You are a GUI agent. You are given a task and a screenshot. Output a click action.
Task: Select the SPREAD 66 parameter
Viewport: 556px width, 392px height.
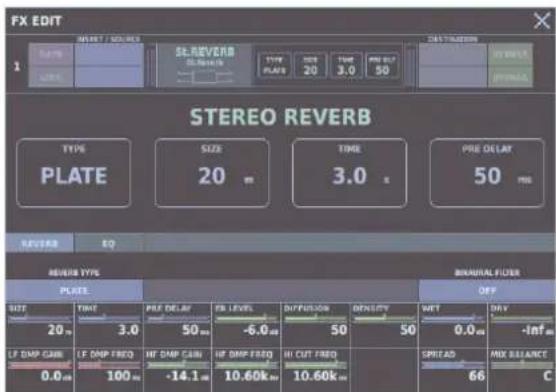(x=453, y=370)
